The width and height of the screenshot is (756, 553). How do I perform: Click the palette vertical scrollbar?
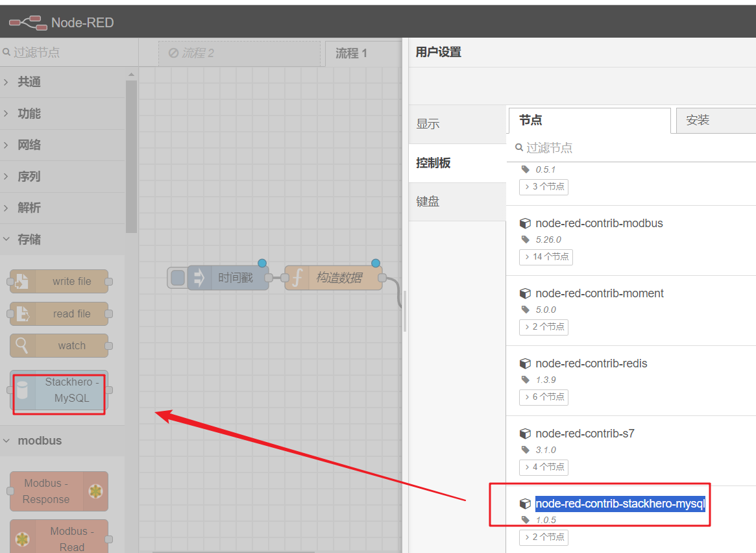point(131,156)
